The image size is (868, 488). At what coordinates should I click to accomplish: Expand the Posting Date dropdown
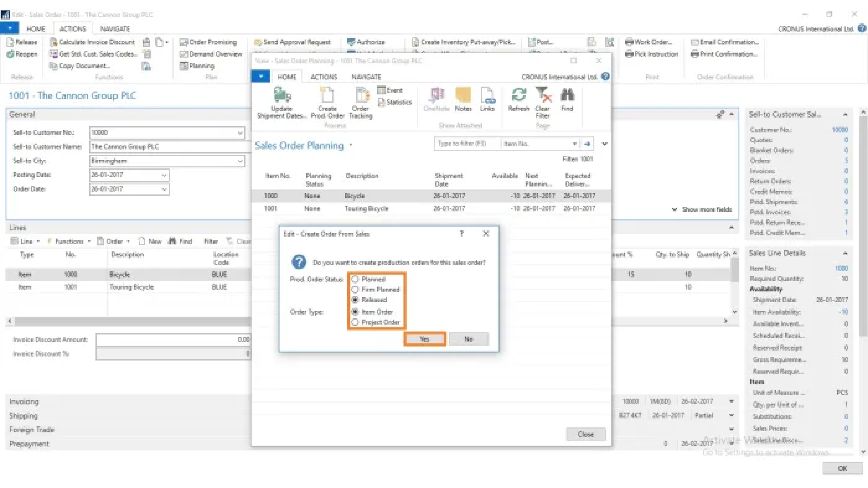coord(164,175)
